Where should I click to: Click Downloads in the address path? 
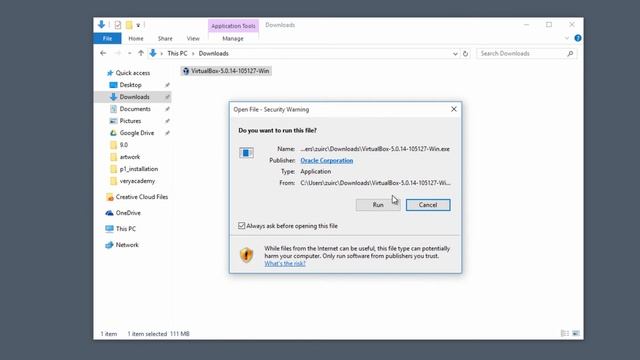tap(213, 53)
